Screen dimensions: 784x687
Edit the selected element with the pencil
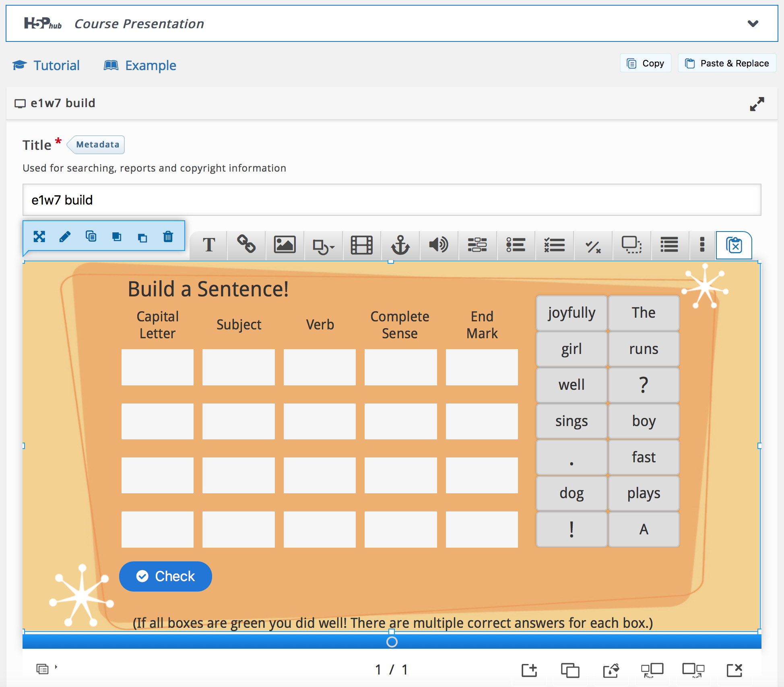point(65,236)
